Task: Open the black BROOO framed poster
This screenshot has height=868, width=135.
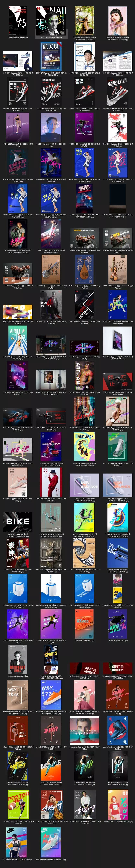Action: (x=117, y=766)
